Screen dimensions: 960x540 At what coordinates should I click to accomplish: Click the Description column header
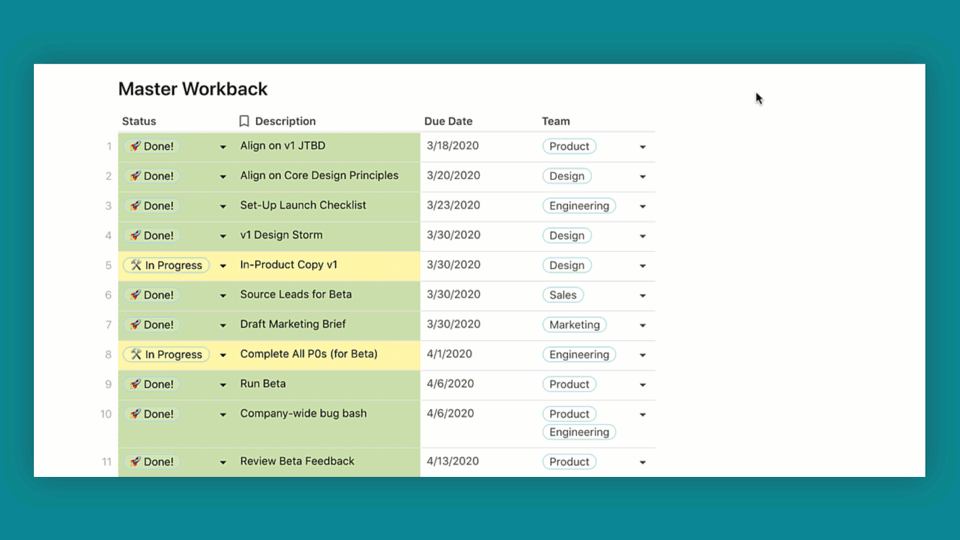point(285,121)
